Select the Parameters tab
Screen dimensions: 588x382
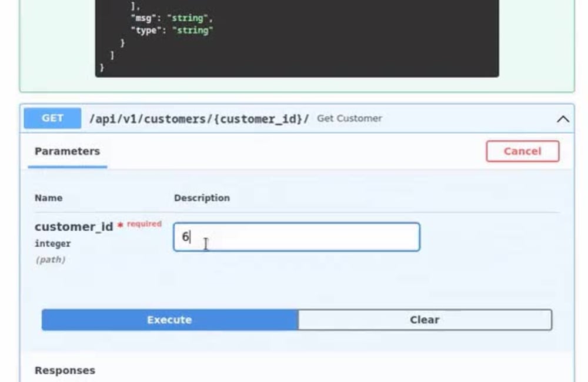(66, 151)
